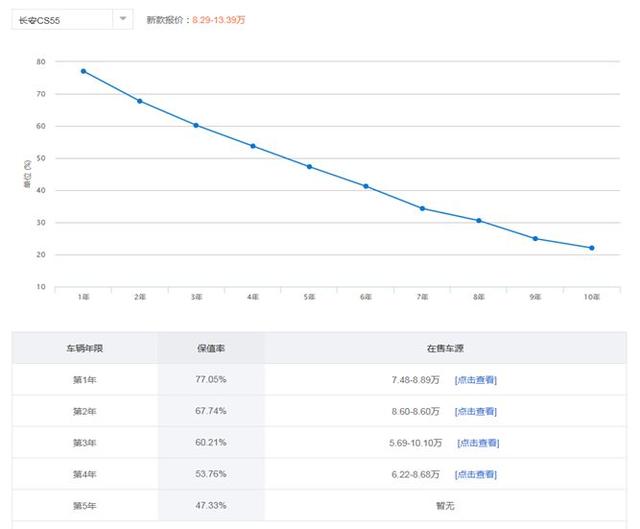
Task: Click the year 8 data point on chart
Action: [x=479, y=220]
